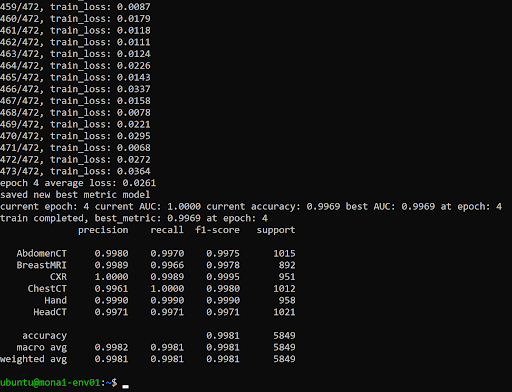This screenshot has width=512, height=392.
Task: Click the 'recall' column header
Action: pyautogui.click(x=167, y=230)
